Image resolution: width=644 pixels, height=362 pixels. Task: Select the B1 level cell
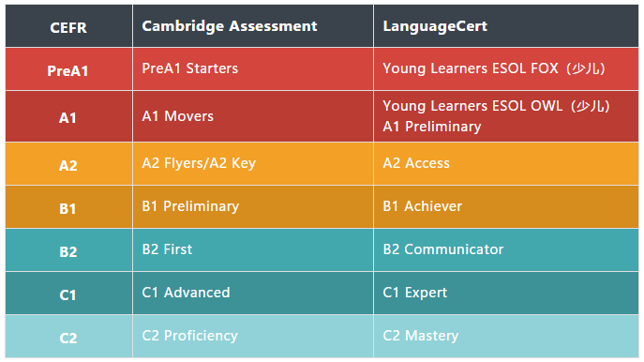[x=68, y=206]
